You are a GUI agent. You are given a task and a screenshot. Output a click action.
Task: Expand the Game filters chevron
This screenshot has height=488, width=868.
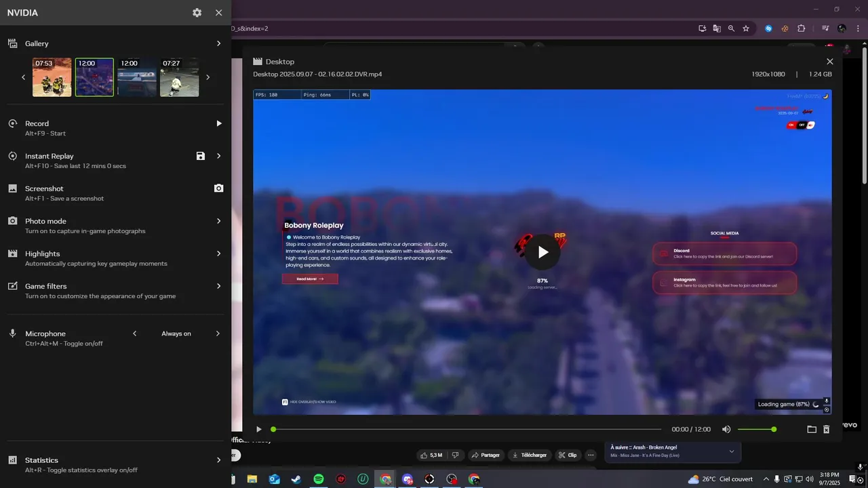[218, 286]
